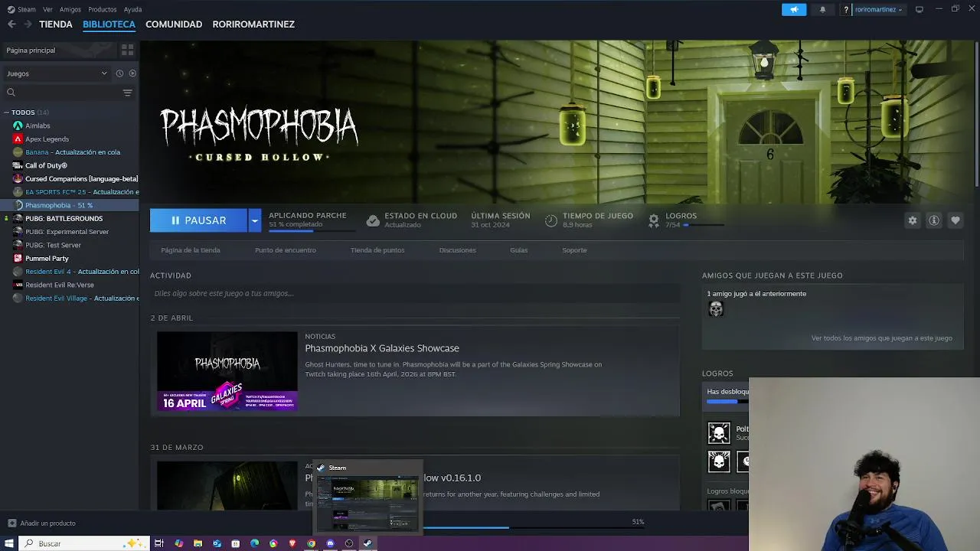Open Guías link
This screenshot has width=980, height=551.
point(519,250)
